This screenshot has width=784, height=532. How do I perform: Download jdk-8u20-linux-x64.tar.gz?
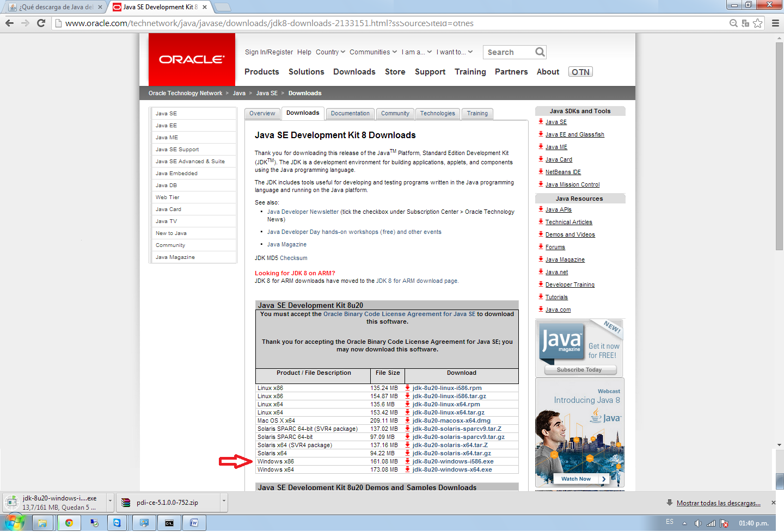[448, 412]
